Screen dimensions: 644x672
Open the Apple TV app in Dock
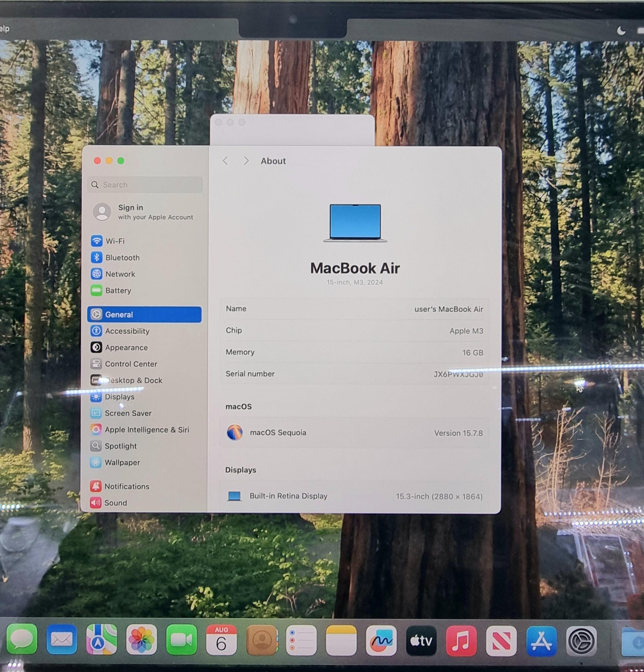pos(422,641)
